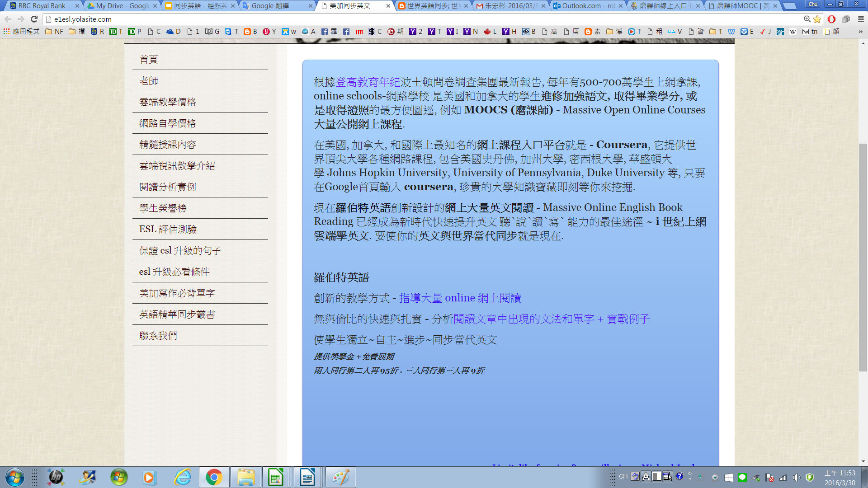Open the 指導大量 online 網上閱讀 link
Viewport: 868px width, 488px height.
(x=460, y=298)
